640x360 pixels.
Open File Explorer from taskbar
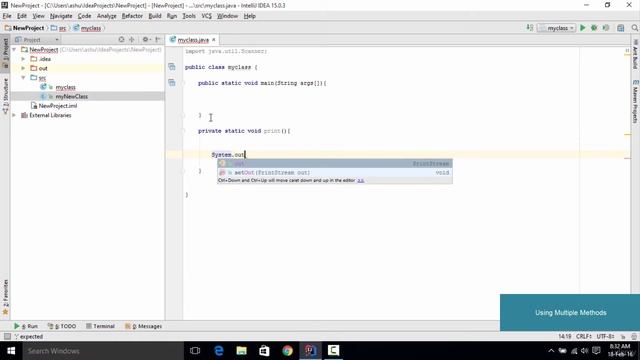(242, 351)
